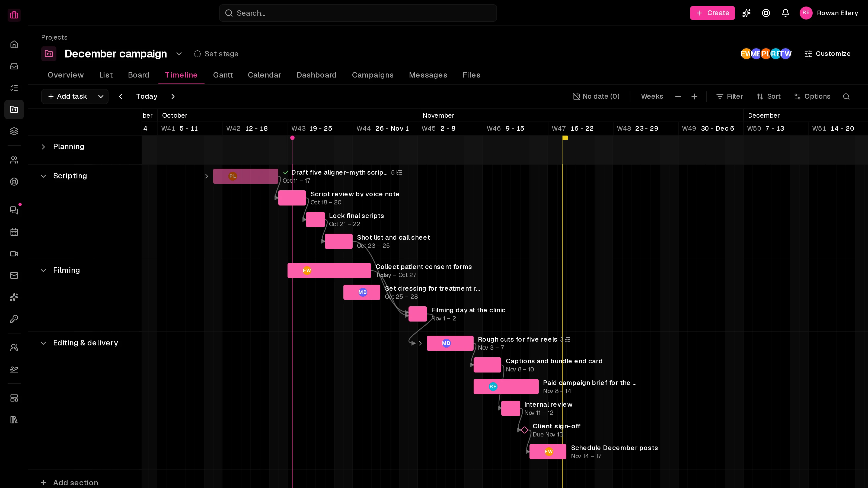Screen dimensions: 868x488
Task: Click the notifications bell icon
Action: point(786,13)
